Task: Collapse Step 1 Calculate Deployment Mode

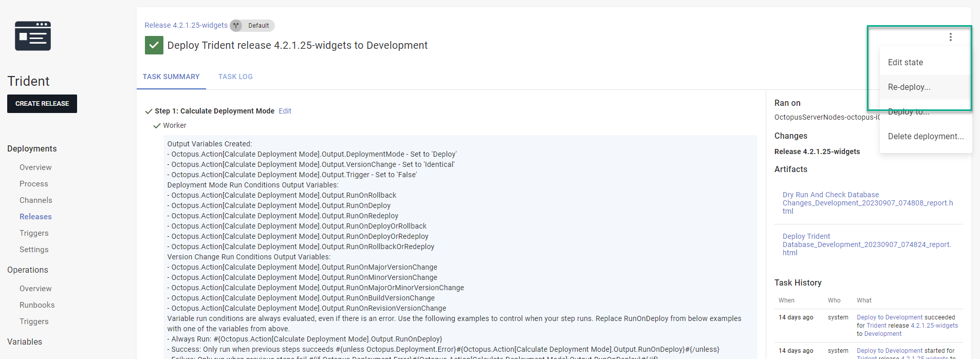Action: (x=149, y=111)
